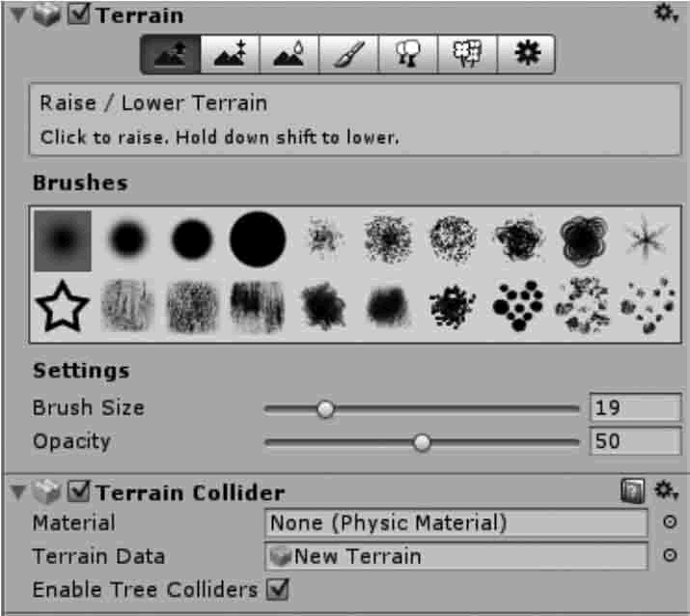Open the Terrain Settings gear tab

(526, 56)
